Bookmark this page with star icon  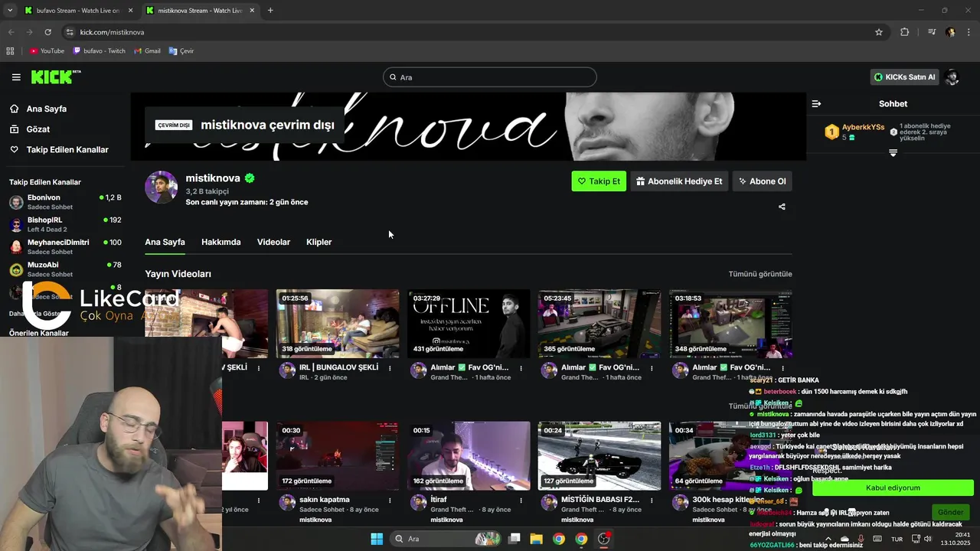(879, 32)
